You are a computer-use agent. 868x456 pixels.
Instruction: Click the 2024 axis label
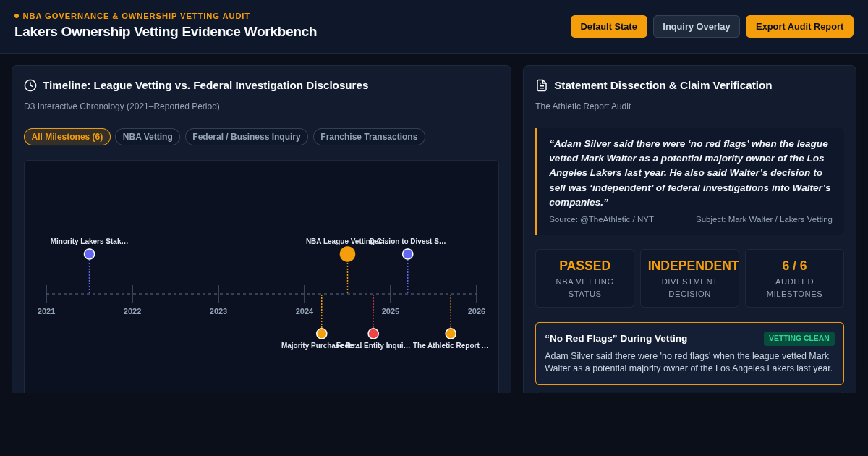(305, 311)
